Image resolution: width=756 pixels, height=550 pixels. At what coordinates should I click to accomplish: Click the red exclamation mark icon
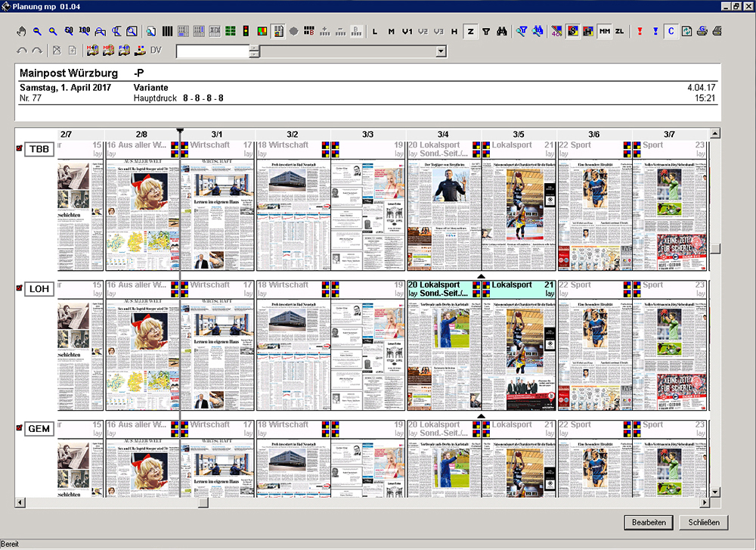click(x=640, y=31)
